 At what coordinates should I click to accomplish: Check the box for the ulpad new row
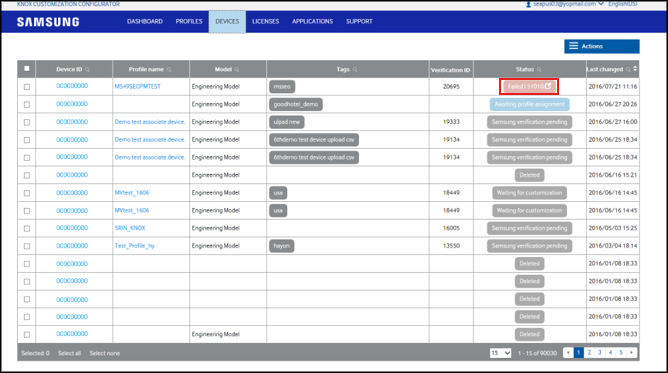pyautogui.click(x=27, y=122)
